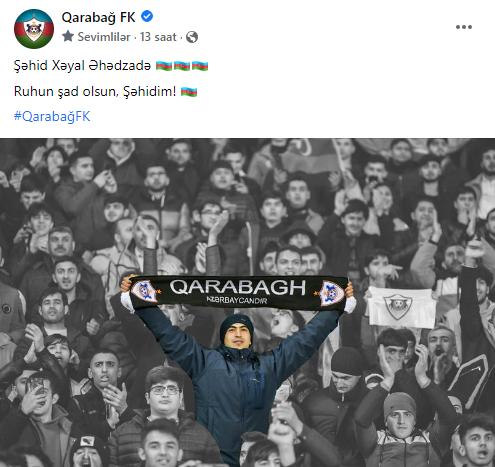
Task: Open the Qarabağ FK profile avatar
Action: tap(34, 29)
